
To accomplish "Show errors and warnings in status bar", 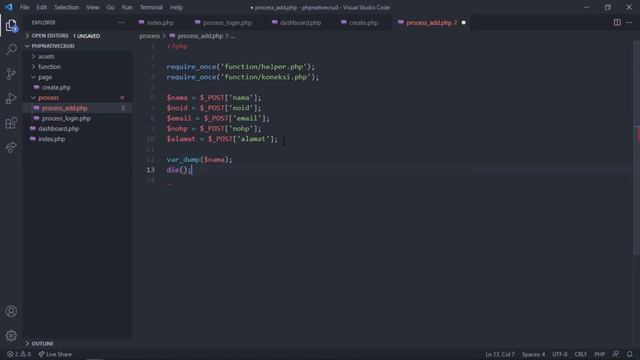I will [x=19, y=354].
